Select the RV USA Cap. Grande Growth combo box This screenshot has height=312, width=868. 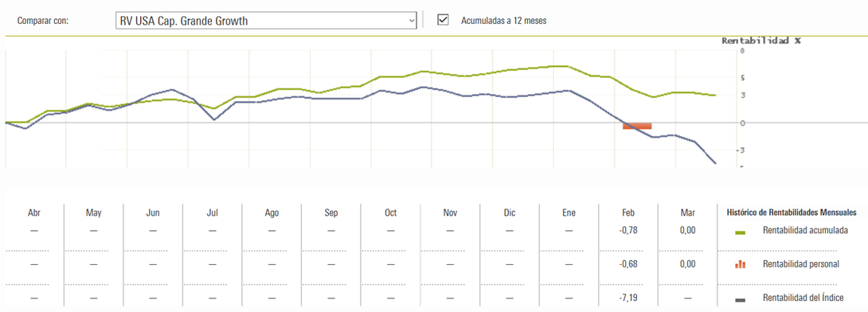pyautogui.click(x=266, y=21)
